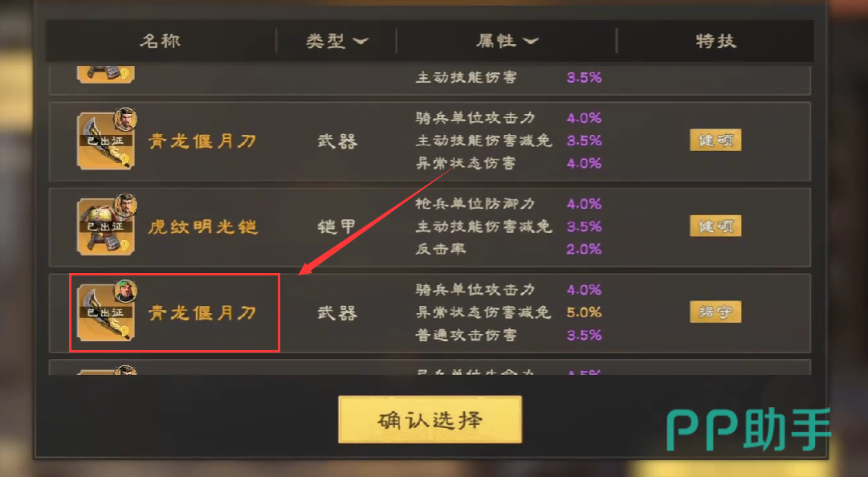Viewport: 868px width, 477px height.
Task: Select the 虎纹明光铠 armor row name
Action: pyautogui.click(x=203, y=227)
